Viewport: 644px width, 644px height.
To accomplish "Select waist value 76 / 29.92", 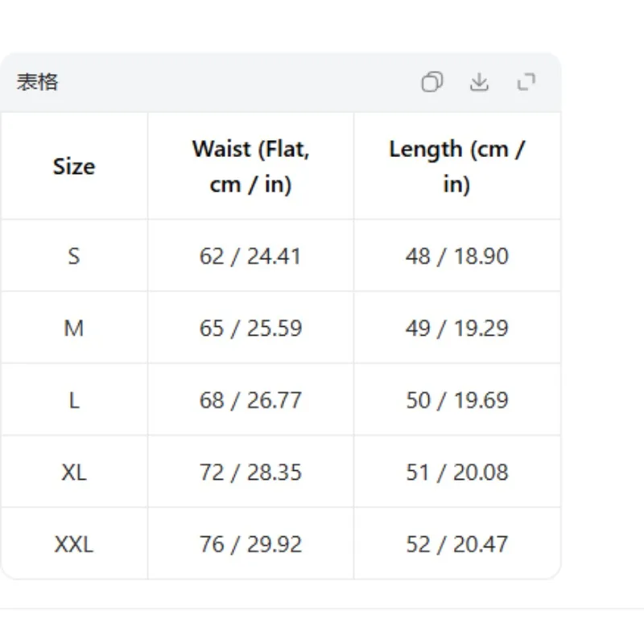I will point(250,545).
